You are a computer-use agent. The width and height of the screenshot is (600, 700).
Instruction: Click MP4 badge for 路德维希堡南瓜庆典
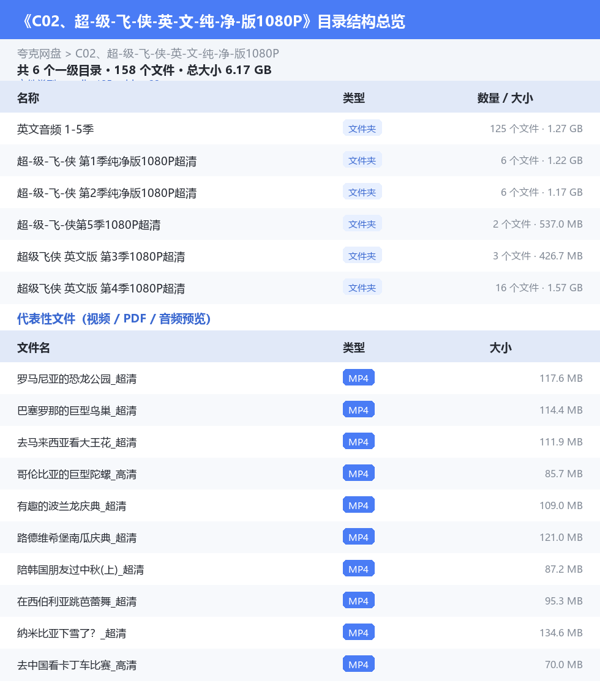pyautogui.click(x=358, y=537)
